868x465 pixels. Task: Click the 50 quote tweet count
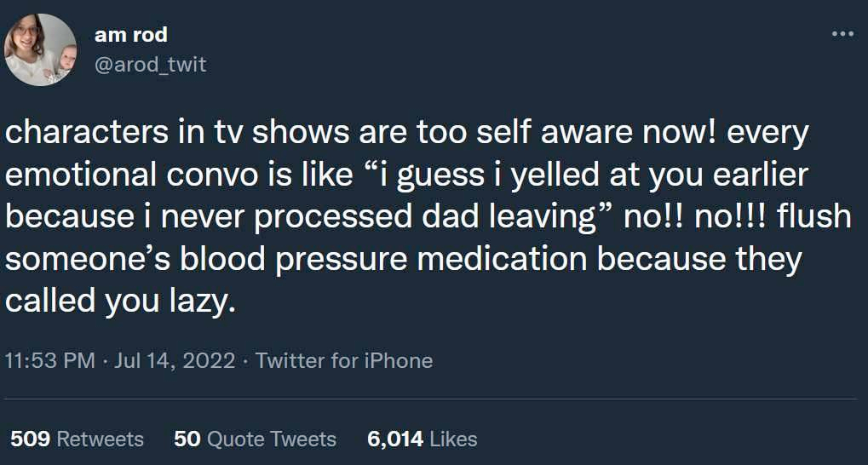tap(186, 439)
